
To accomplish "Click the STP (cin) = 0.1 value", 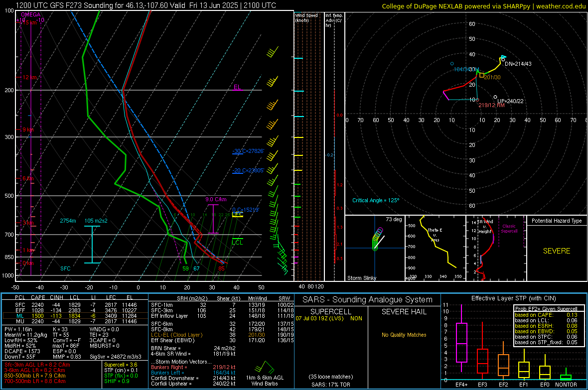I will click(121, 370).
